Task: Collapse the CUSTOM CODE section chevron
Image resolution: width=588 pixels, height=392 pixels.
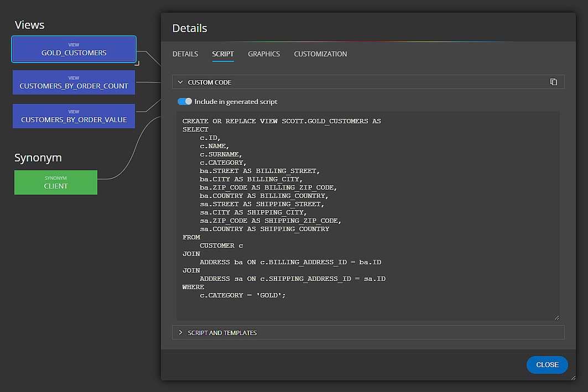Action: 180,82
